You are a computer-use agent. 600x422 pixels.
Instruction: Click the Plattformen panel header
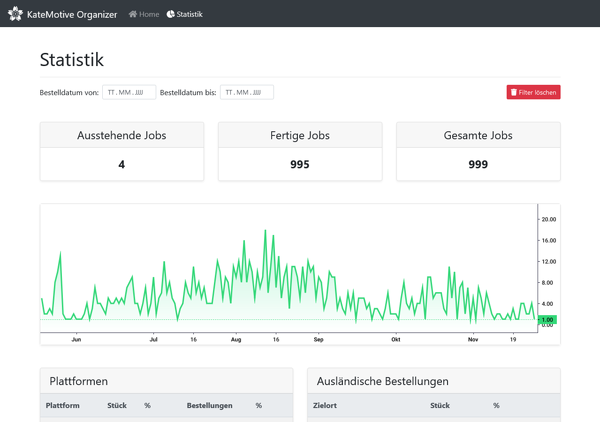point(166,381)
